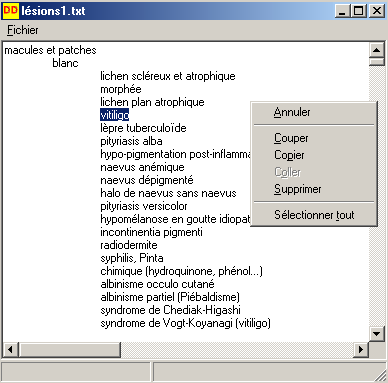Click 'hypomélanose en goutte idiopat' line

pos(175,219)
